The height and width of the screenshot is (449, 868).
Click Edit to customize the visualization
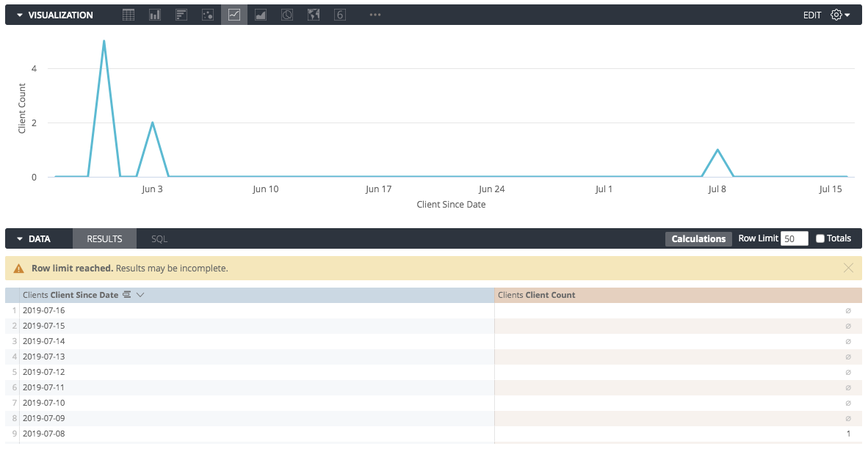coord(812,15)
